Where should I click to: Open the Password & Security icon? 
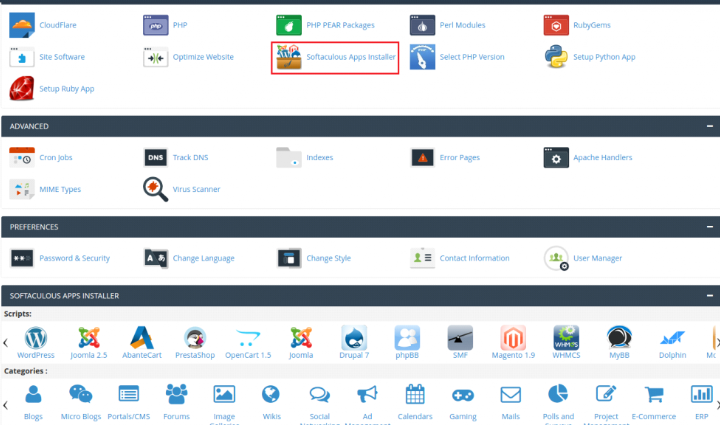(22, 258)
